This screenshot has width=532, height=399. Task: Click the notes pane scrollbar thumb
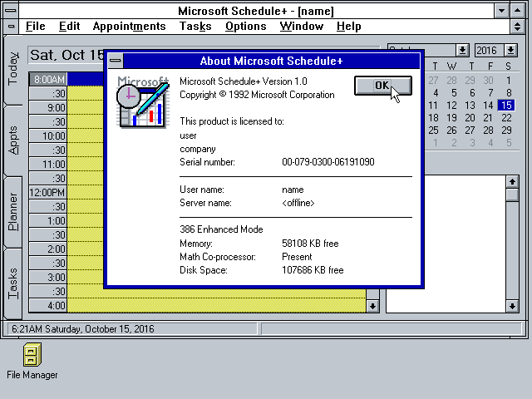(512, 195)
